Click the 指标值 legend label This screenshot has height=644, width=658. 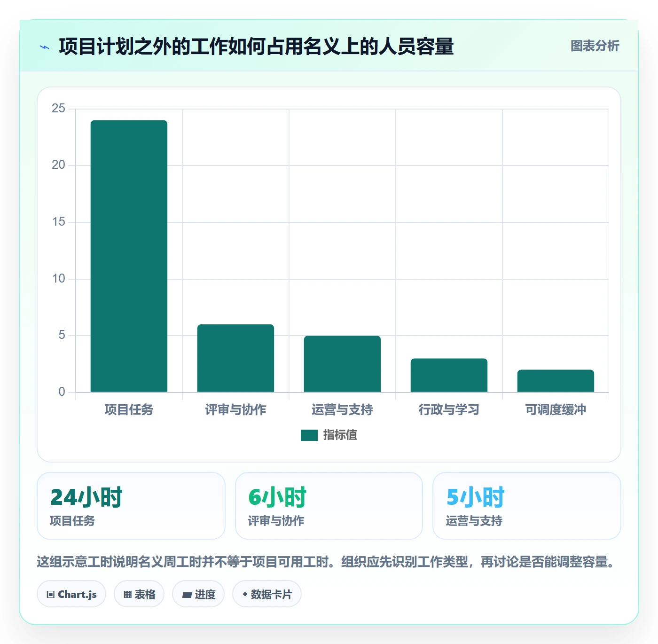(340, 435)
